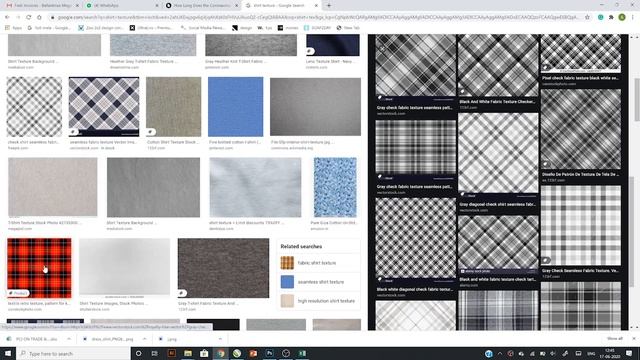Switch to the WhatsApp tab
This screenshot has width=640, height=360.
[122, 6]
